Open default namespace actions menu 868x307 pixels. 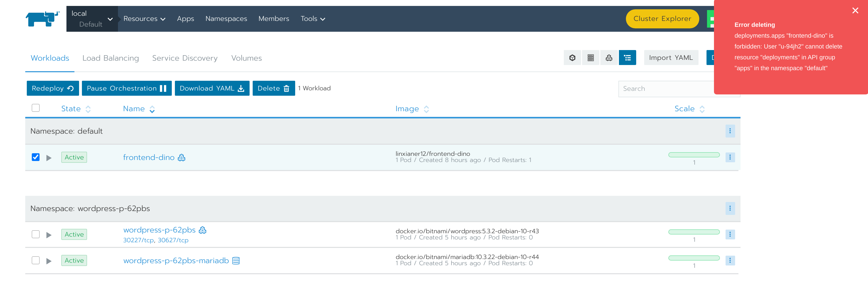[730, 131]
